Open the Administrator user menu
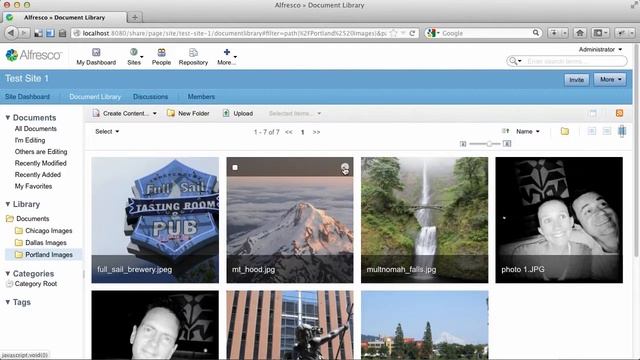 (600, 49)
